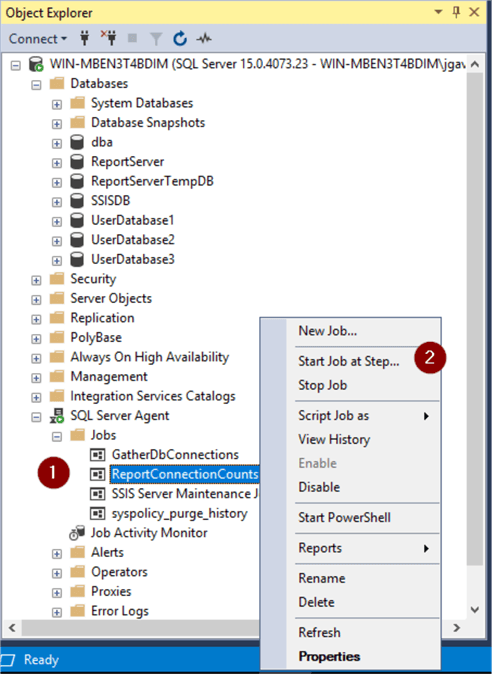Screen dimensions: 492x674
Task: Click the GatherDbConnections job icon
Action: click(98, 455)
